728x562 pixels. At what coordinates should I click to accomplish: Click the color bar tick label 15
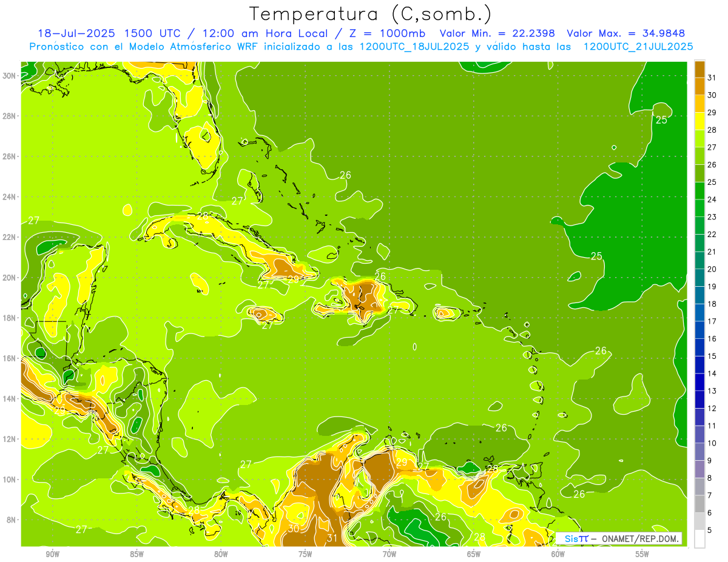click(x=712, y=356)
